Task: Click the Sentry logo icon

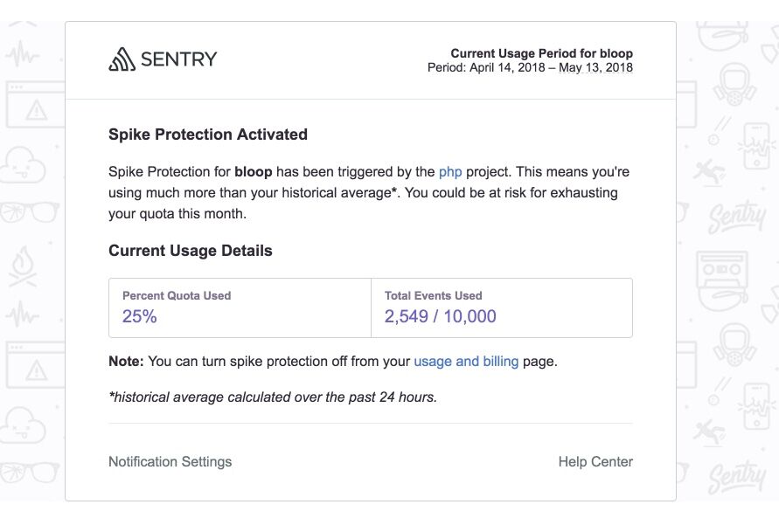Action: click(122, 59)
